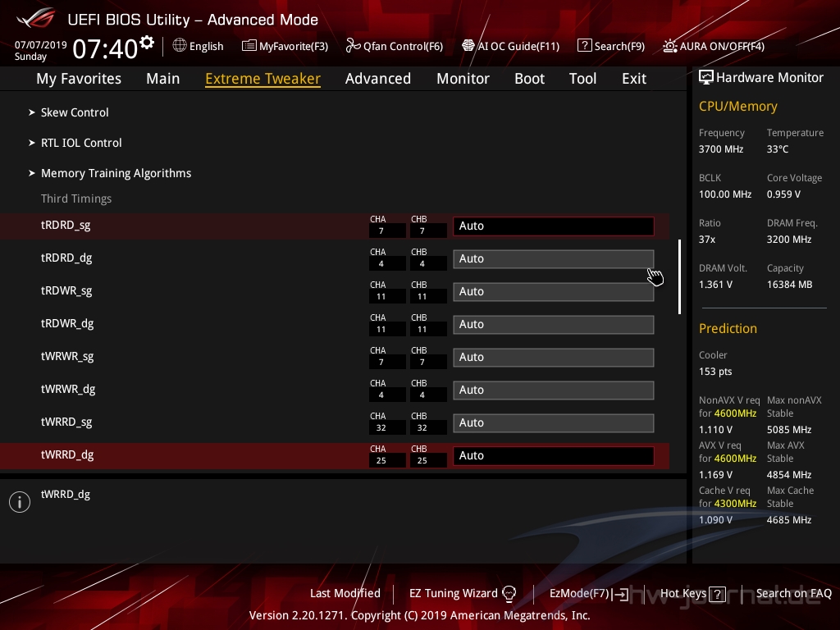Click the tRDWR_dg Auto field

(x=554, y=324)
